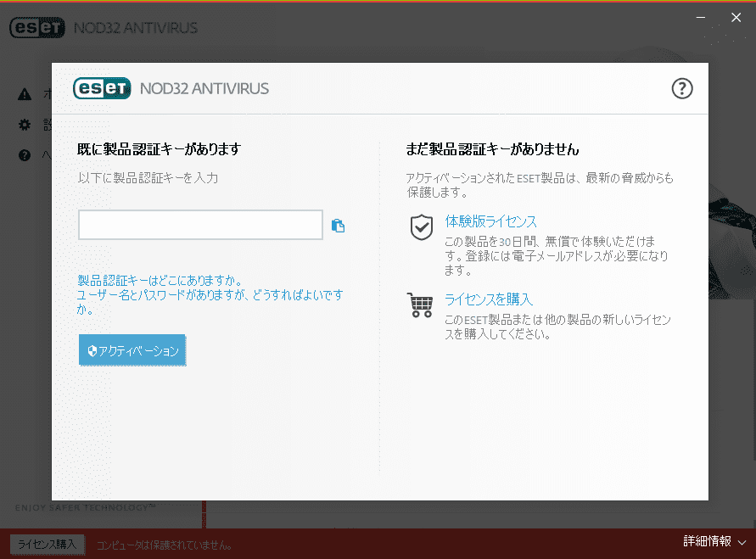The image size is (756, 559).
Task: Focus the product activation key input field
Action: [200, 225]
